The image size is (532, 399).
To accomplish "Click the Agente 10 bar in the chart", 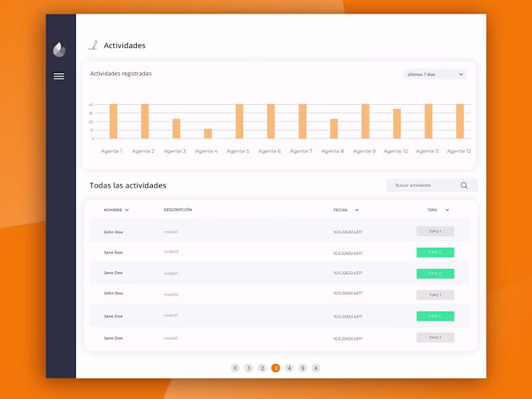I will click(x=397, y=123).
